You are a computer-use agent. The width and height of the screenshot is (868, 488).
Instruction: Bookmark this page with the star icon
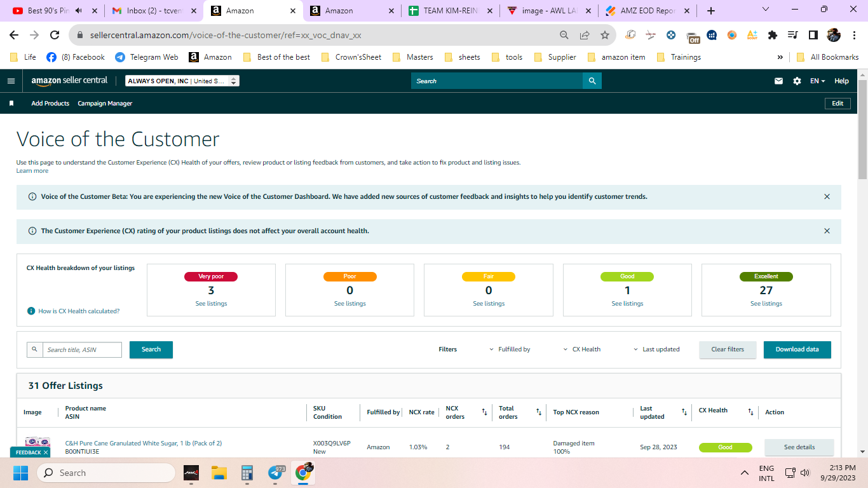tap(605, 35)
